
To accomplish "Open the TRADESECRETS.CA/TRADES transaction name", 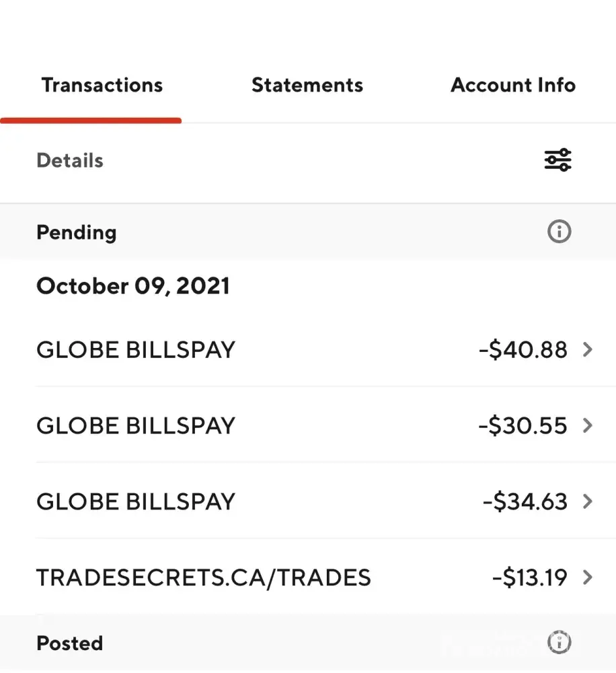I will 204,577.
